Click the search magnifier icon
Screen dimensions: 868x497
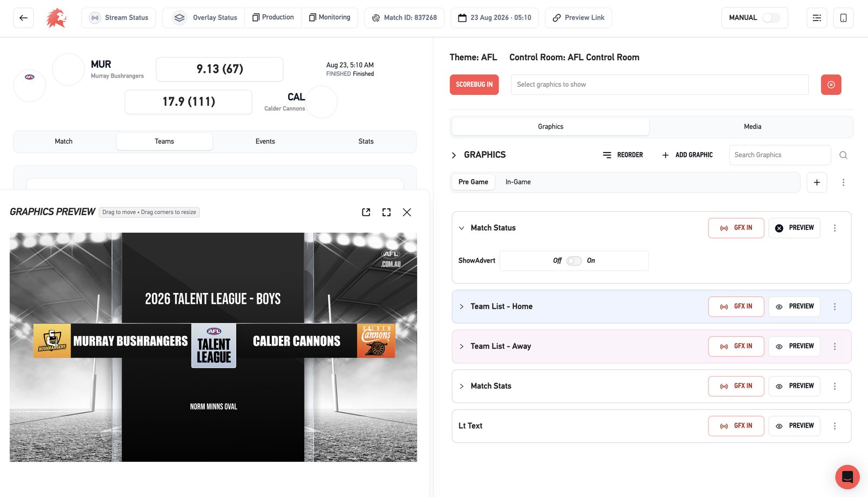click(x=844, y=155)
